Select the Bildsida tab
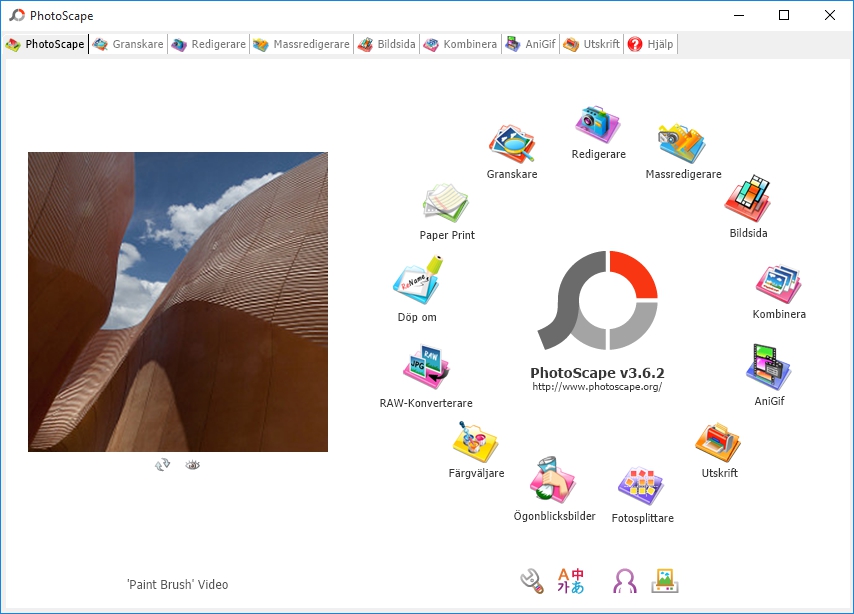The image size is (854, 614). (387, 44)
